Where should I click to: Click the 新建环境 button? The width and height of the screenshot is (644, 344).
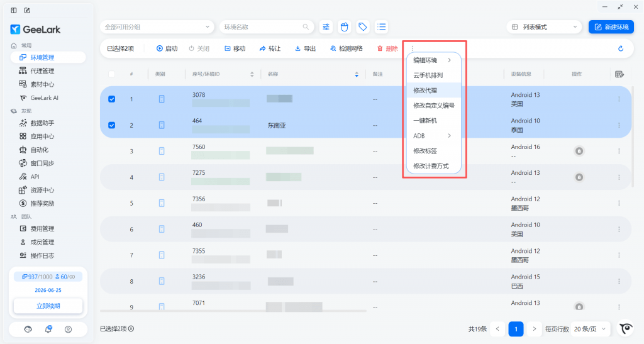[x=611, y=27]
